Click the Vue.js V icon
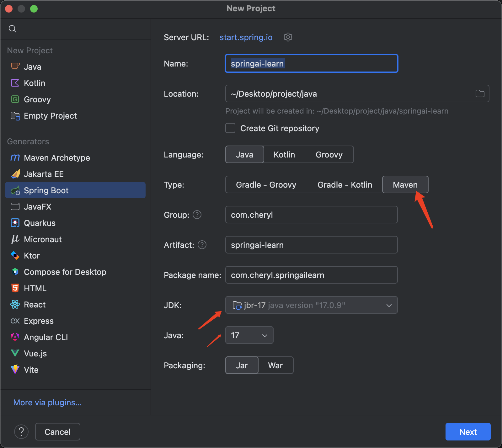 15,353
